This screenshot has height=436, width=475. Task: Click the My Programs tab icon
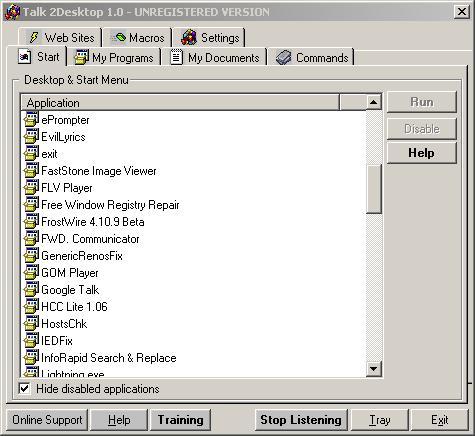(81, 57)
